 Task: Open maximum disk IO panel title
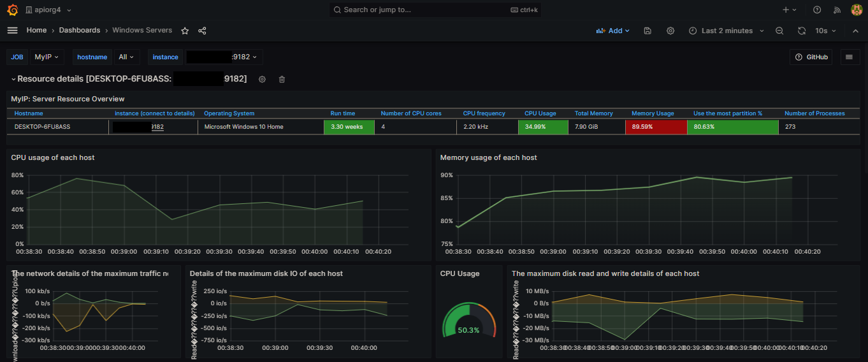click(x=266, y=273)
